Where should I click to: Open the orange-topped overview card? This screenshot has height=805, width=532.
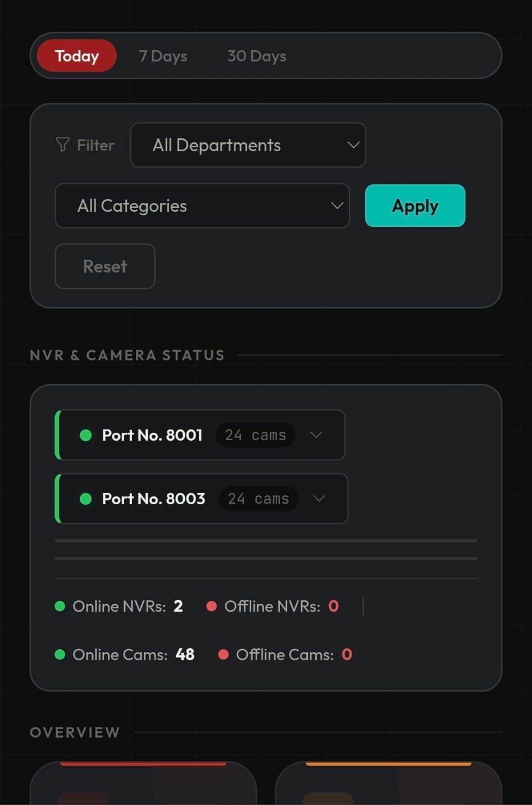[388, 784]
